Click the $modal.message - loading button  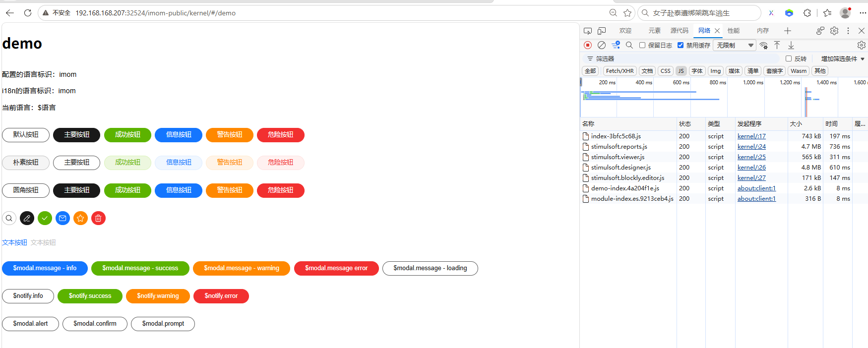pos(430,268)
